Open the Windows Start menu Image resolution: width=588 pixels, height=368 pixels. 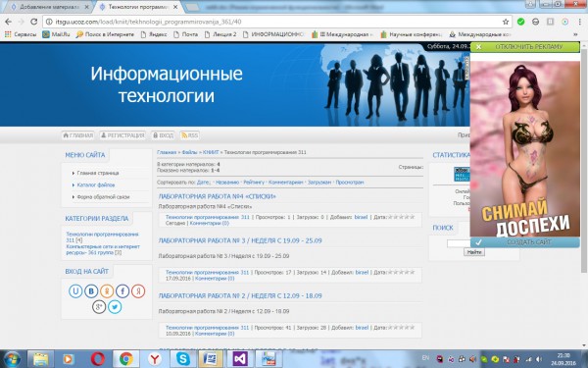(x=12, y=359)
